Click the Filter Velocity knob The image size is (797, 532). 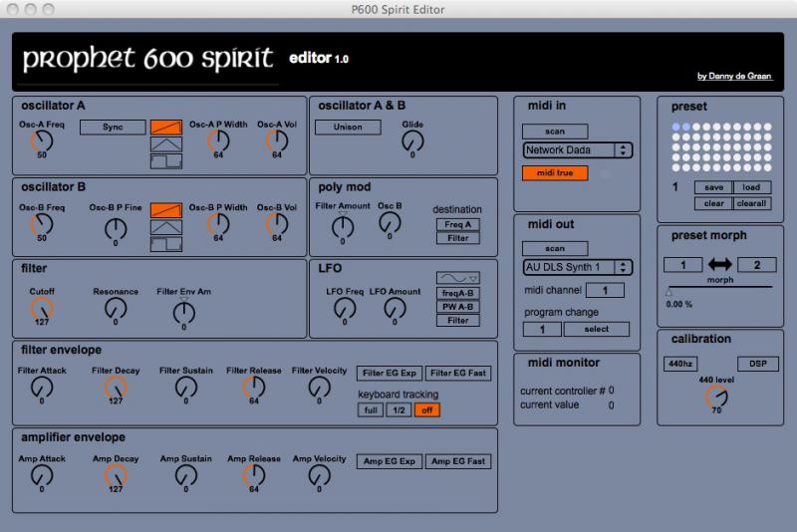[x=319, y=388]
